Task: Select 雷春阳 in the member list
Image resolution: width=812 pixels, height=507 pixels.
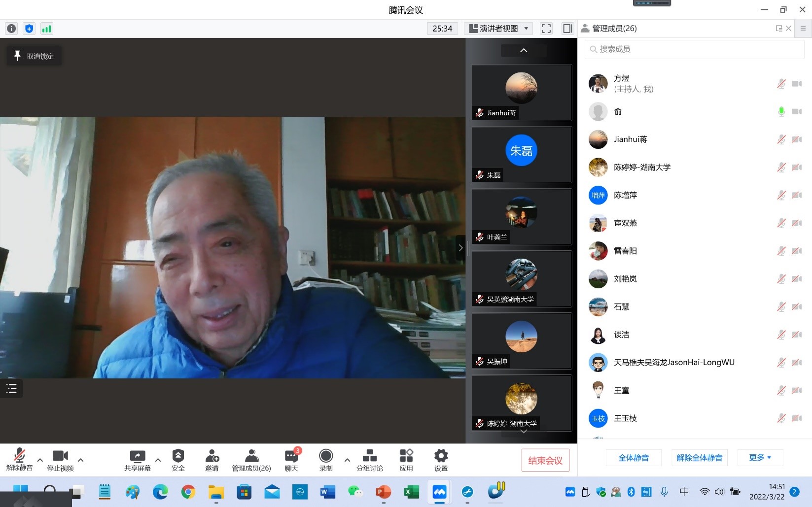Action: point(625,251)
